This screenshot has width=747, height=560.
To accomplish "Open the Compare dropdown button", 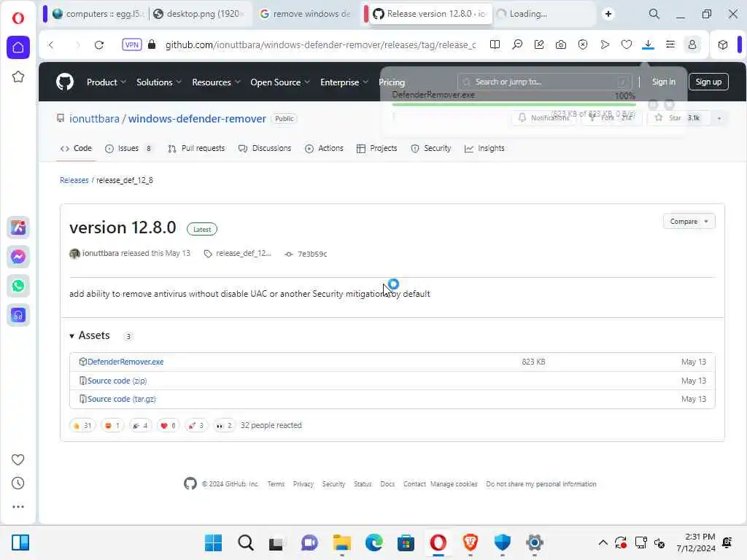I will 689,222.
